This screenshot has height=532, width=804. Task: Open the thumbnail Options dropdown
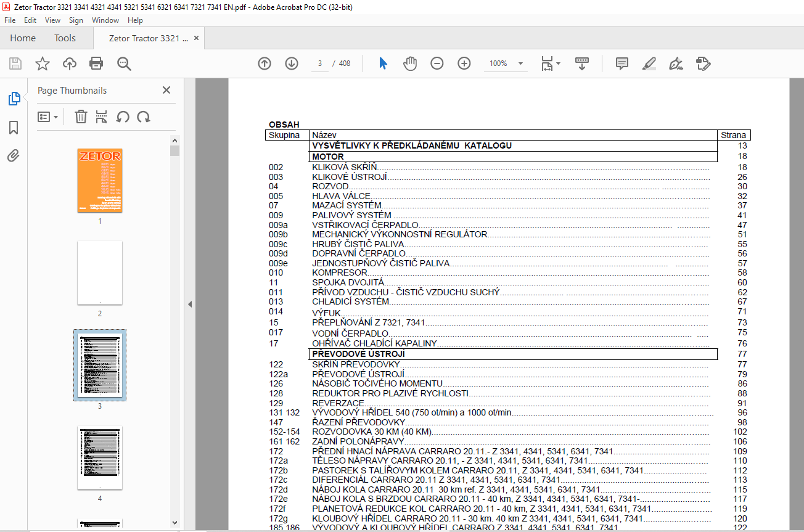47,117
